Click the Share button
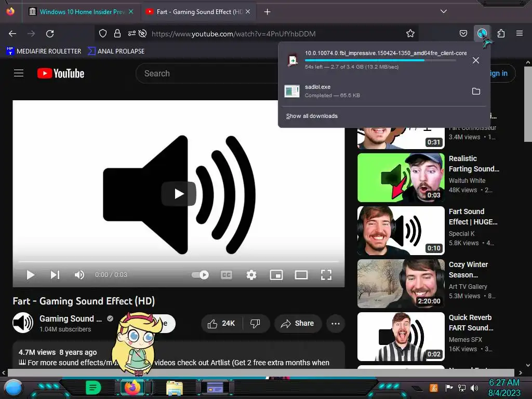This screenshot has height=399, width=532. (298, 323)
